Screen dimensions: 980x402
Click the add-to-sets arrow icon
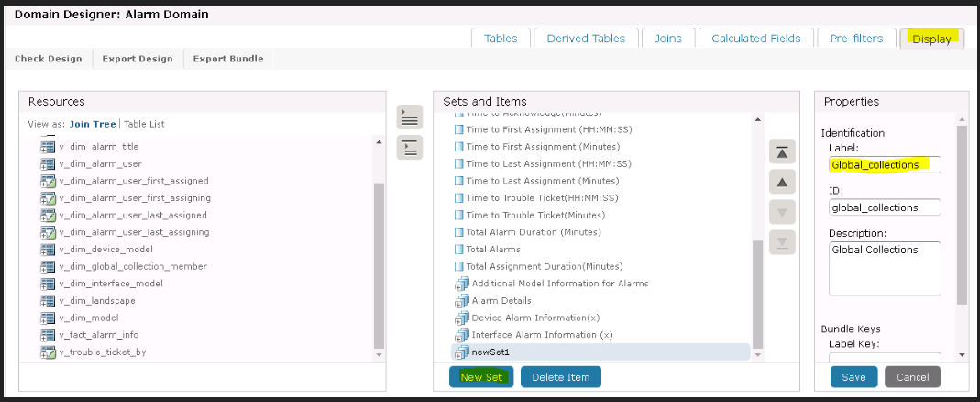point(410,117)
